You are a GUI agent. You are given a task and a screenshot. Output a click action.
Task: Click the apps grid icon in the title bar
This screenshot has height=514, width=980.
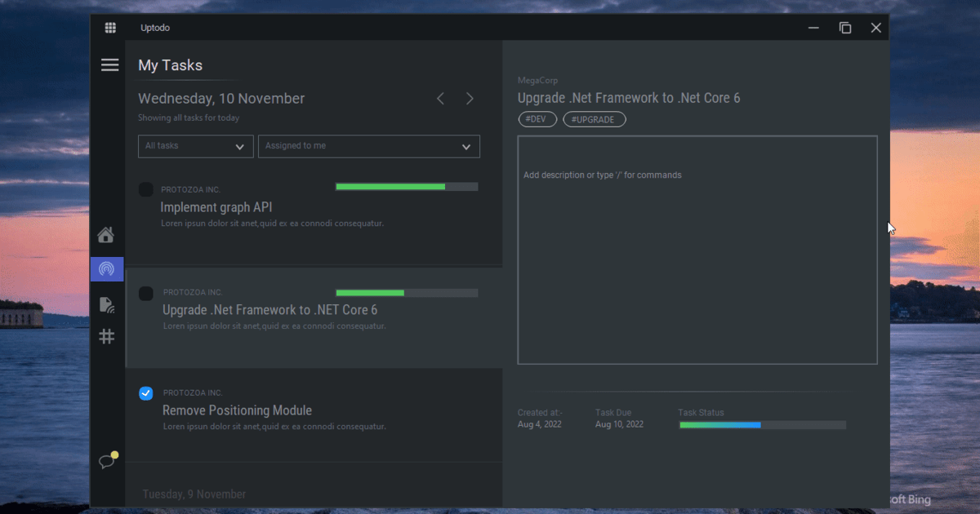[110, 27]
